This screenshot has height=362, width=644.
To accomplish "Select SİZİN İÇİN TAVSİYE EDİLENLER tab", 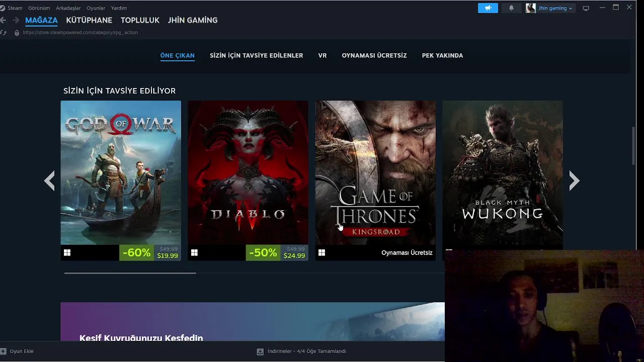I will tap(256, 55).
